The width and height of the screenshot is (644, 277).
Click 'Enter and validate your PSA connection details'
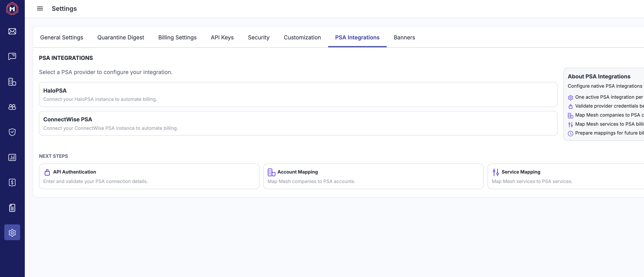pos(95,181)
